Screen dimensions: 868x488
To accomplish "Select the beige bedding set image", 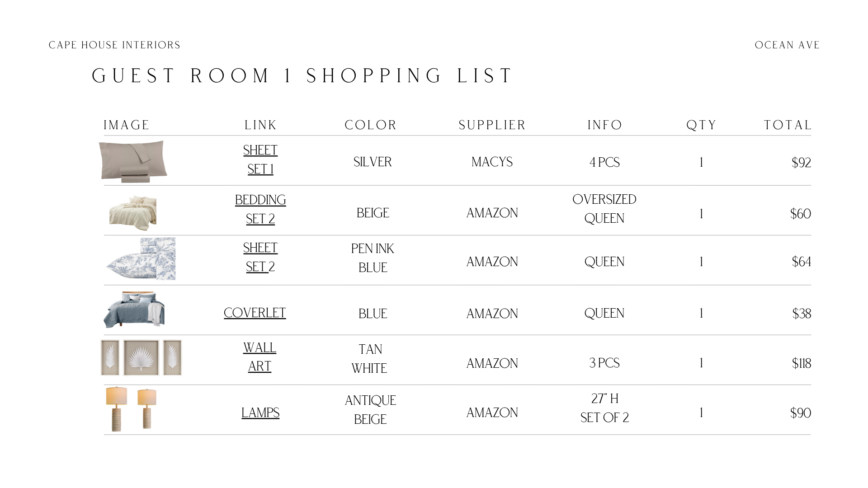I will (x=133, y=213).
